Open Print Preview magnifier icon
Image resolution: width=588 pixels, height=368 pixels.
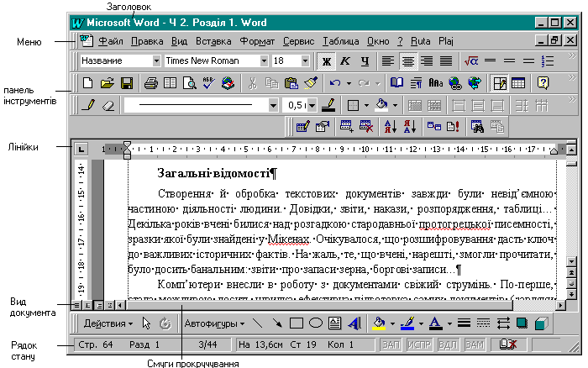(x=190, y=83)
